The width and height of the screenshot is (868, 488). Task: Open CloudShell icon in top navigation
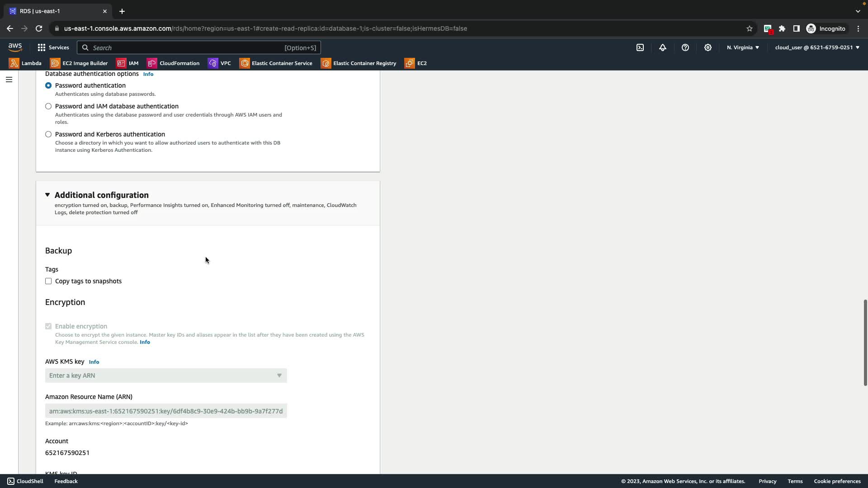[x=640, y=47]
